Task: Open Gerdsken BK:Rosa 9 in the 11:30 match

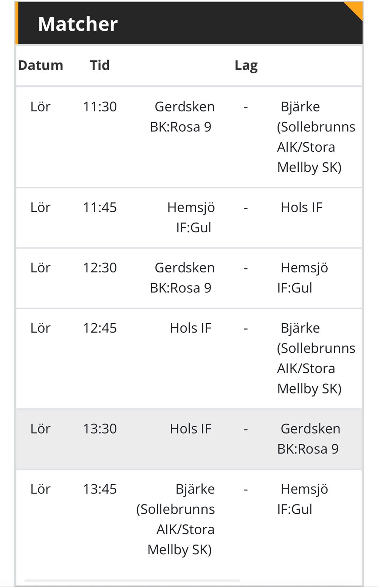Action: point(182,117)
